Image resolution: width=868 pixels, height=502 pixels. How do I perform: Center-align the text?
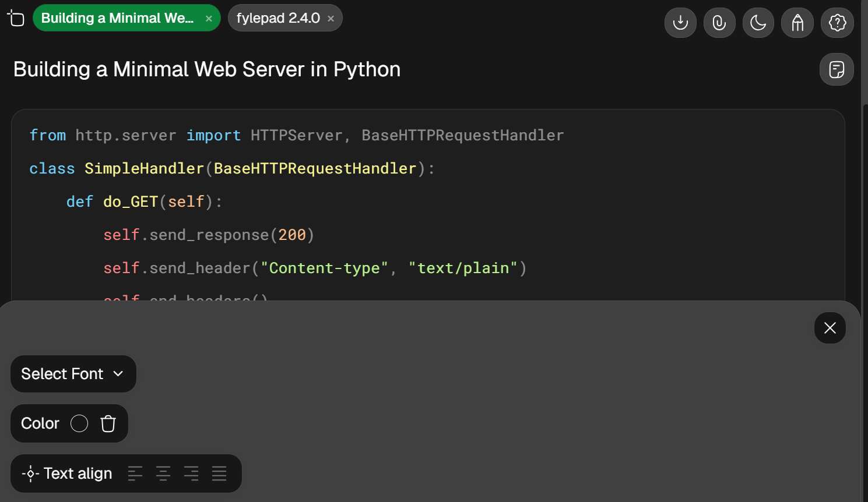(163, 473)
